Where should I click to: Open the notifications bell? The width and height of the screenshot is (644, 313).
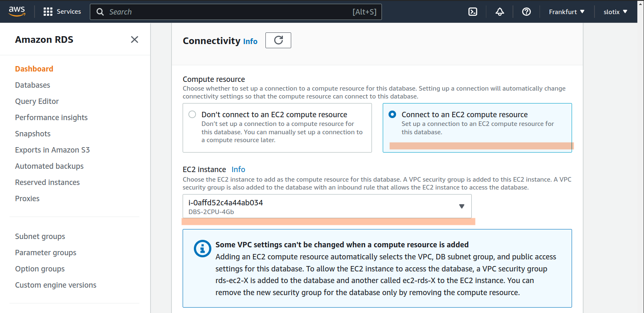coord(499,11)
